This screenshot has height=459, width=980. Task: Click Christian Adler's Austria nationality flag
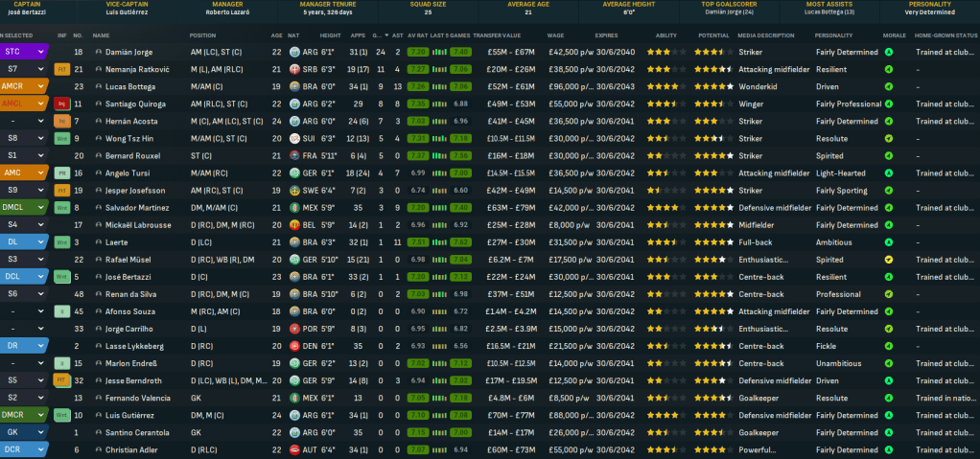point(293,449)
